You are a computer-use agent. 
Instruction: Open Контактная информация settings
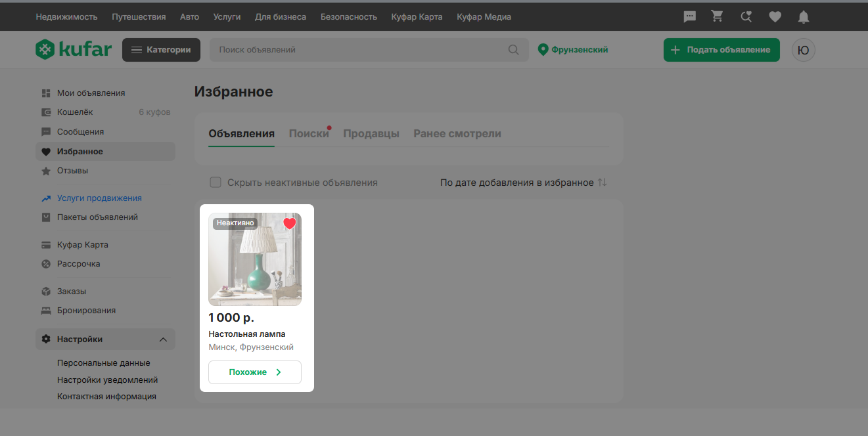(x=106, y=397)
